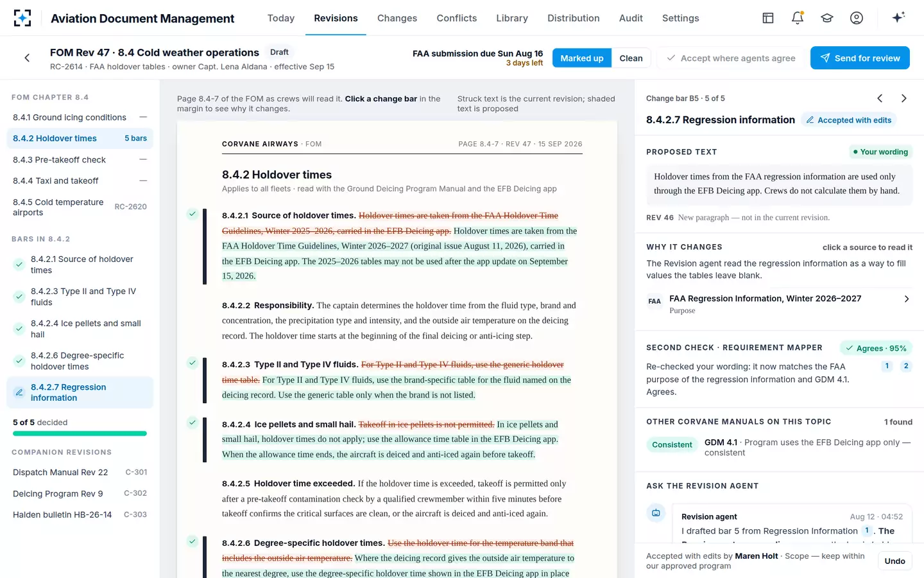The width and height of the screenshot is (924, 578).
Task: Open the Audit tab
Action: click(631, 18)
